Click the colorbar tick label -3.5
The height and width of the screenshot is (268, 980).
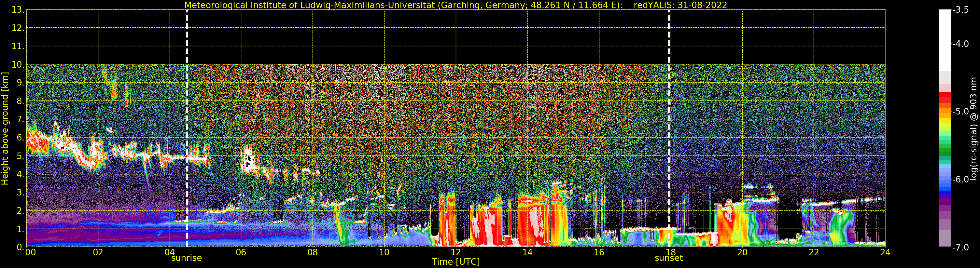coord(960,10)
